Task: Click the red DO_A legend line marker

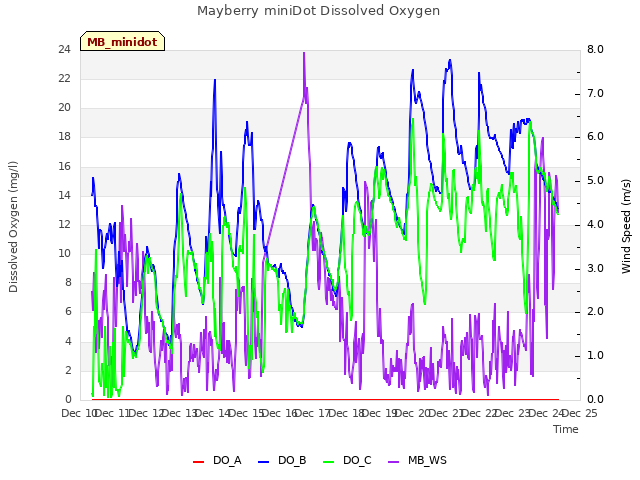Action: [198, 462]
